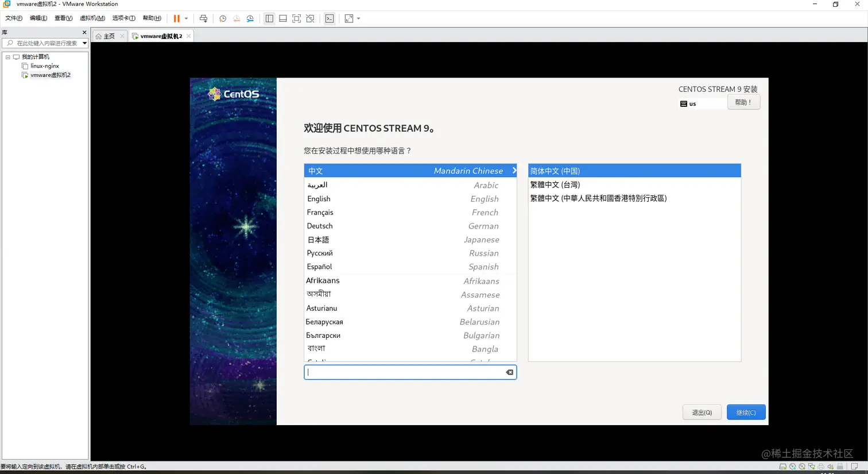Select Русский Russian language
Viewport: 868px width, 474px height.
[x=410, y=253]
